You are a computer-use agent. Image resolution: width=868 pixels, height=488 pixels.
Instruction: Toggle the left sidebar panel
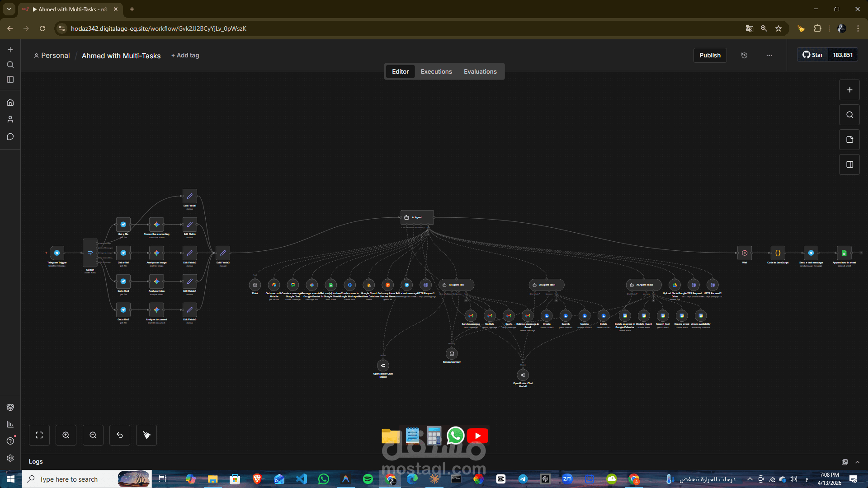[10, 80]
